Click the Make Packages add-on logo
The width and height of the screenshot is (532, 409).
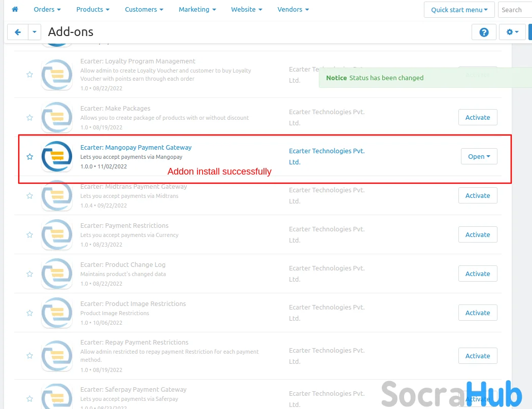pyautogui.click(x=57, y=117)
